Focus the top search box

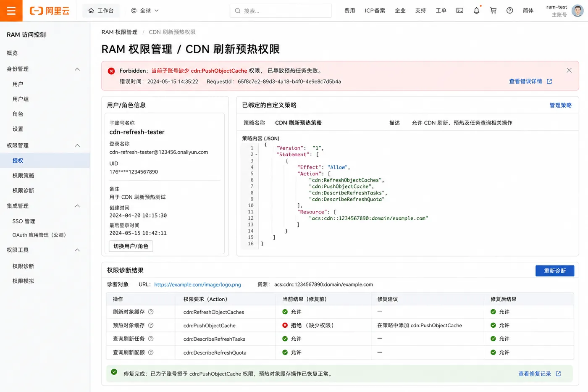[281, 11]
